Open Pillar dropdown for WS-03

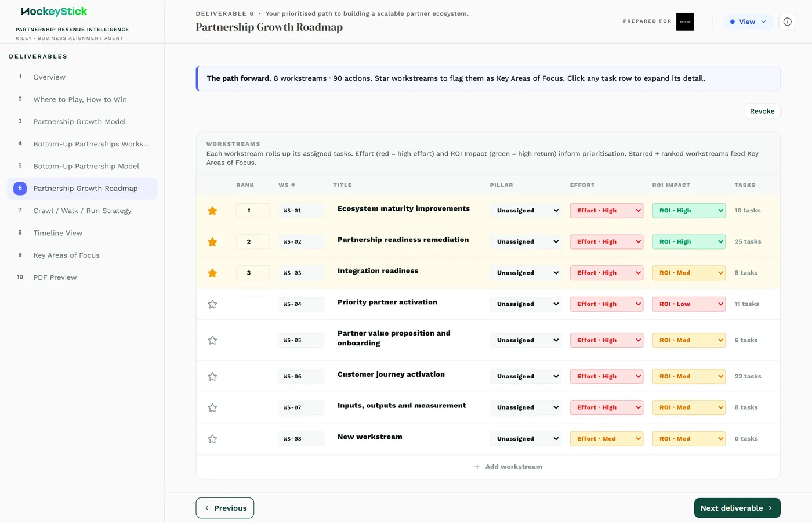526,273
